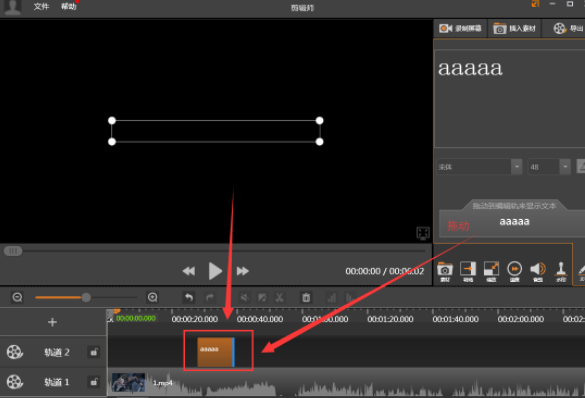Click the play button
Screen dimensions: 585x398
tap(215, 271)
